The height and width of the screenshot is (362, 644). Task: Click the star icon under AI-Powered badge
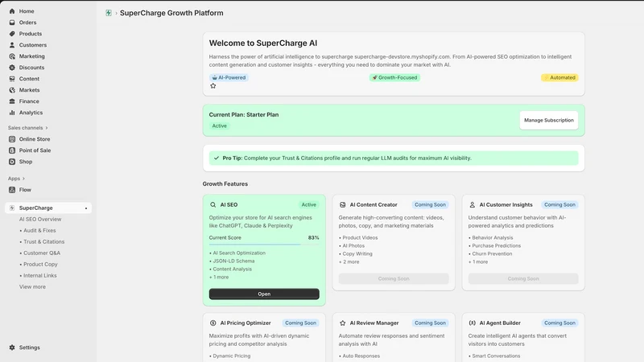pyautogui.click(x=213, y=86)
